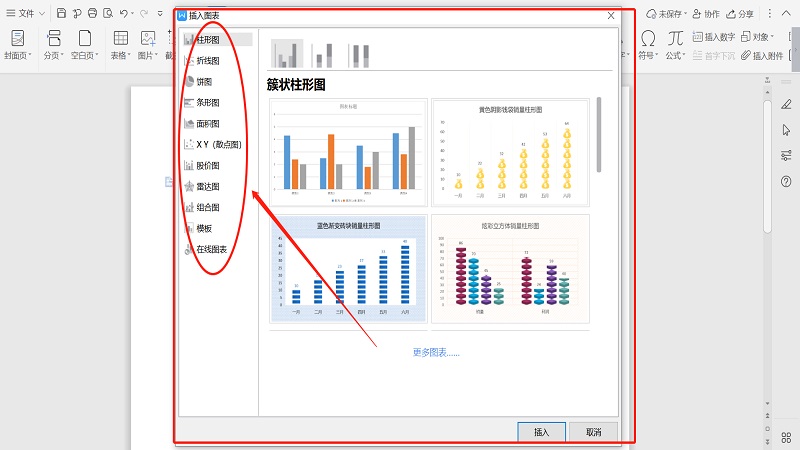This screenshot has width=800, height=450.
Task: Select 饼图 (pie chart) in chart type list
Action: click(204, 82)
